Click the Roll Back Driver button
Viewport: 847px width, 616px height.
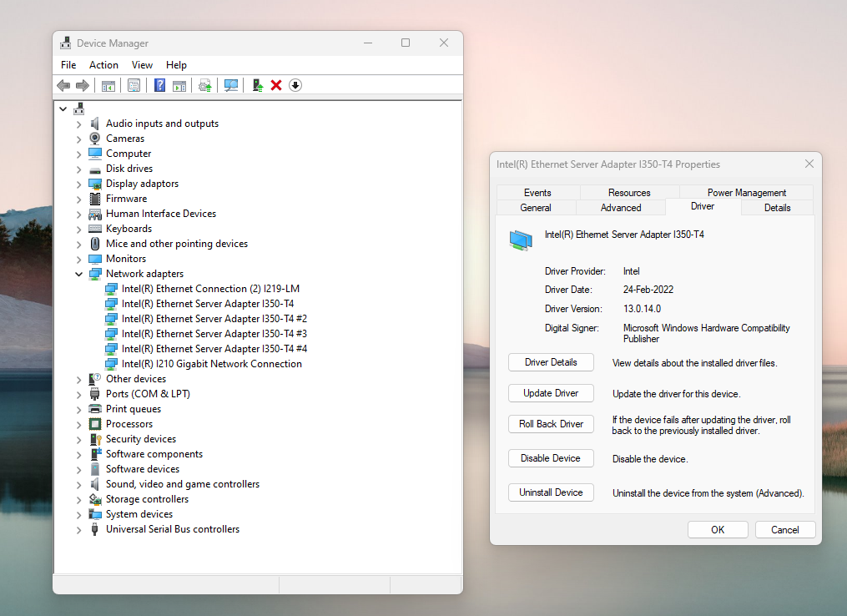[551, 423]
